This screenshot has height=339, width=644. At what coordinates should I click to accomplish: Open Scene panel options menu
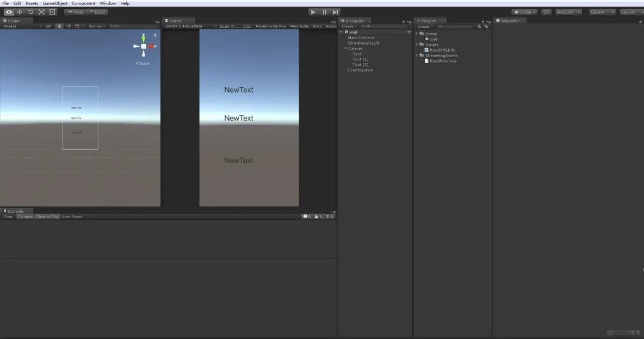157,21
